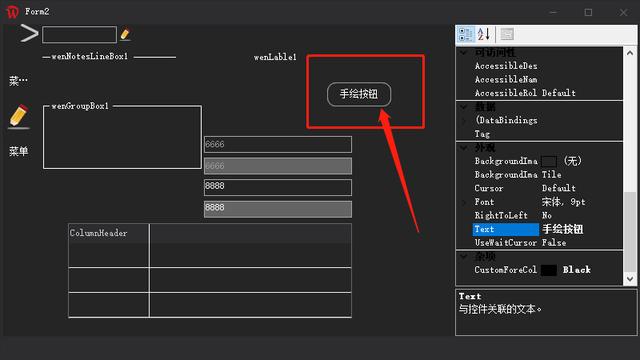640x360 pixels.
Task: Click the empty text box at the top left
Action: click(x=79, y=35)
